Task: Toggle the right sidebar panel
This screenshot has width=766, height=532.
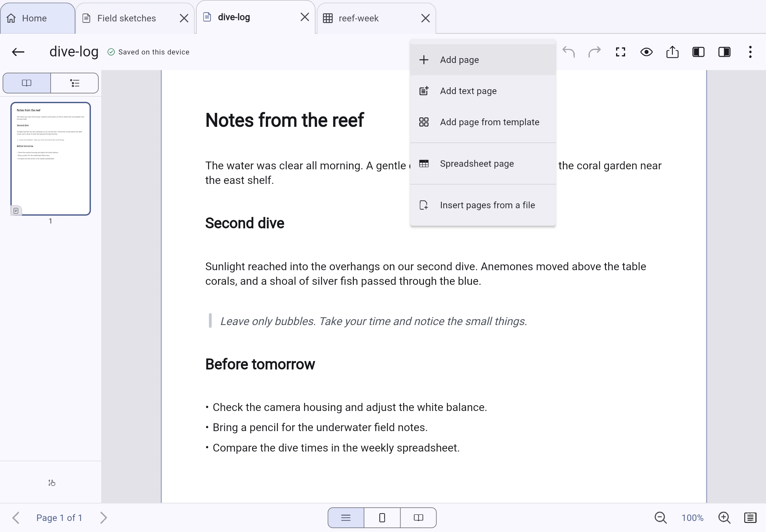Action: [x=724, y=52]
